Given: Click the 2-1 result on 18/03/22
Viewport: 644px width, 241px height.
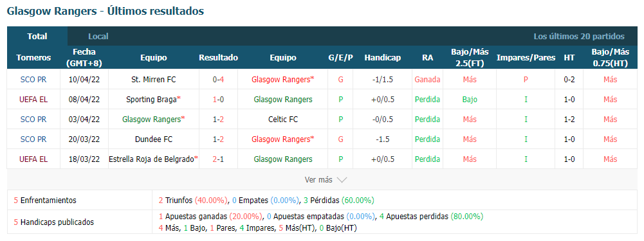Looking at the screenshot, I should 218,159.
